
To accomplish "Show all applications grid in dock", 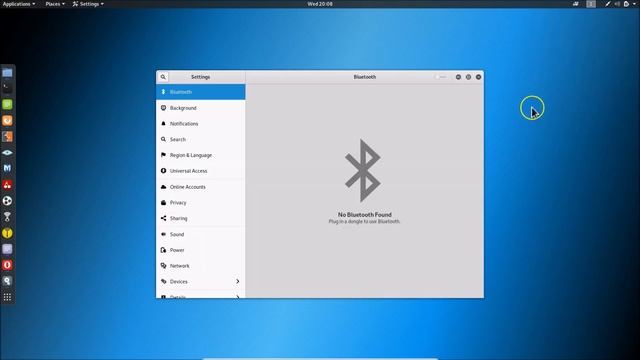I will click(x=7, y=297).
